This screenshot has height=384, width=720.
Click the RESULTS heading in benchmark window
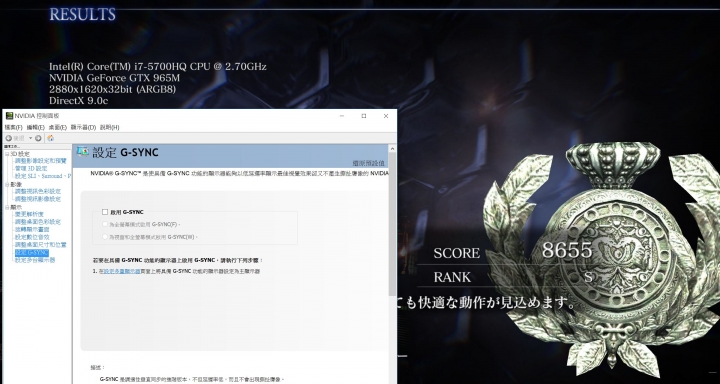pos(82,14)
